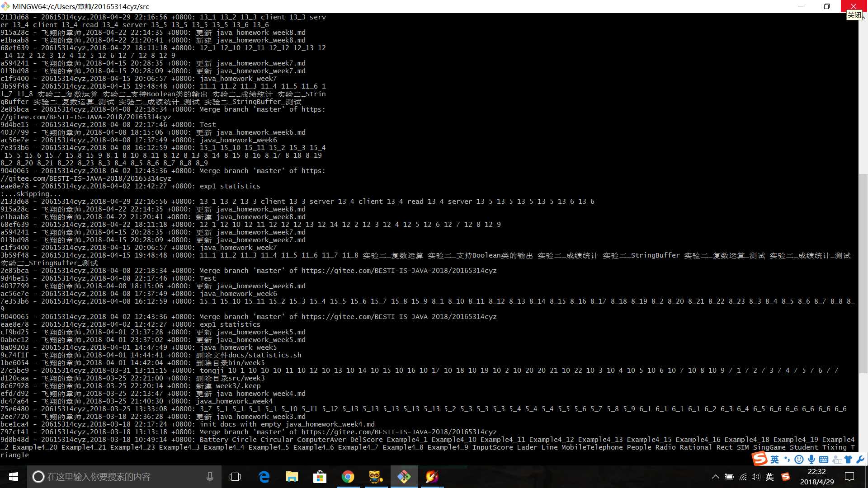The image size is (868, 488).
Task: Switch input language via tray 英 indicator
Action: 770,477
